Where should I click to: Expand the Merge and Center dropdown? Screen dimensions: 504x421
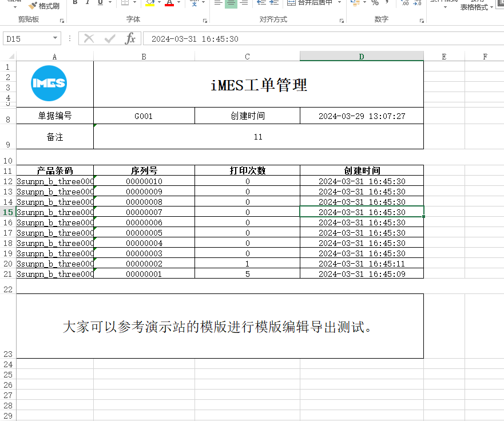coord(339,2)
